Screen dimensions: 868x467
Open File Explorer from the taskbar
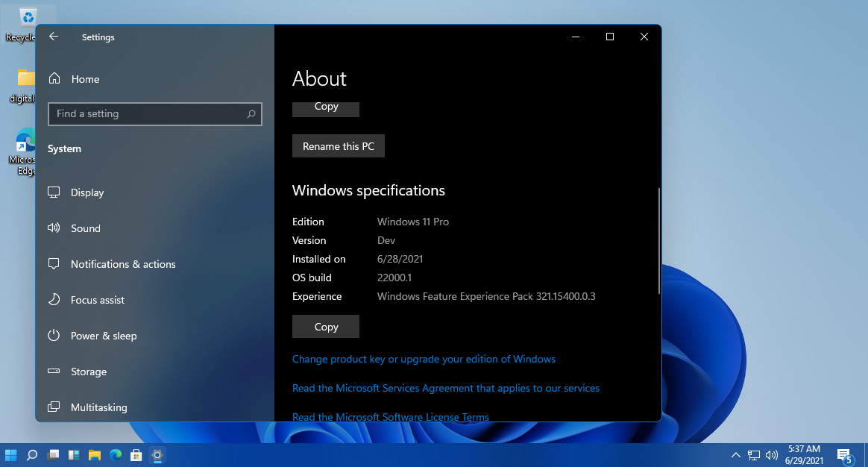tap(95, 455)
